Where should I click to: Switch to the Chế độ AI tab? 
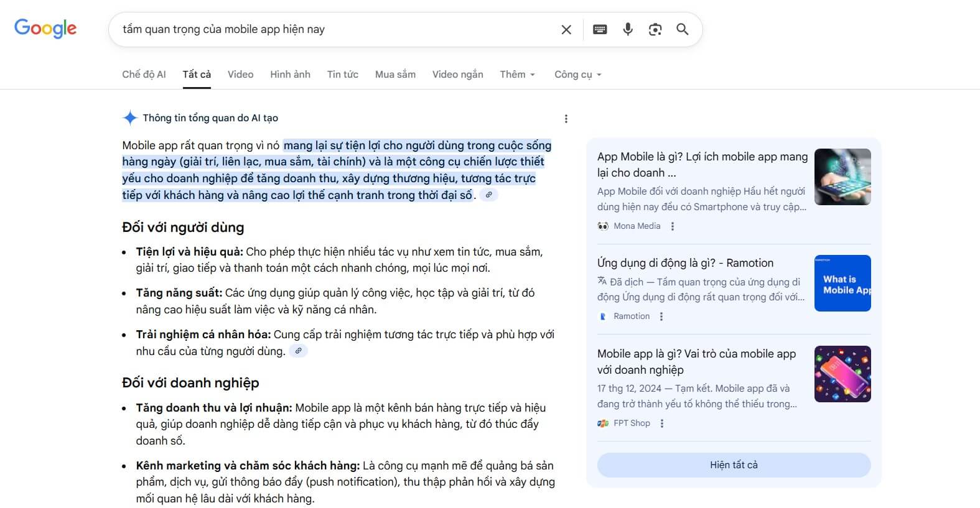(144, 75)
